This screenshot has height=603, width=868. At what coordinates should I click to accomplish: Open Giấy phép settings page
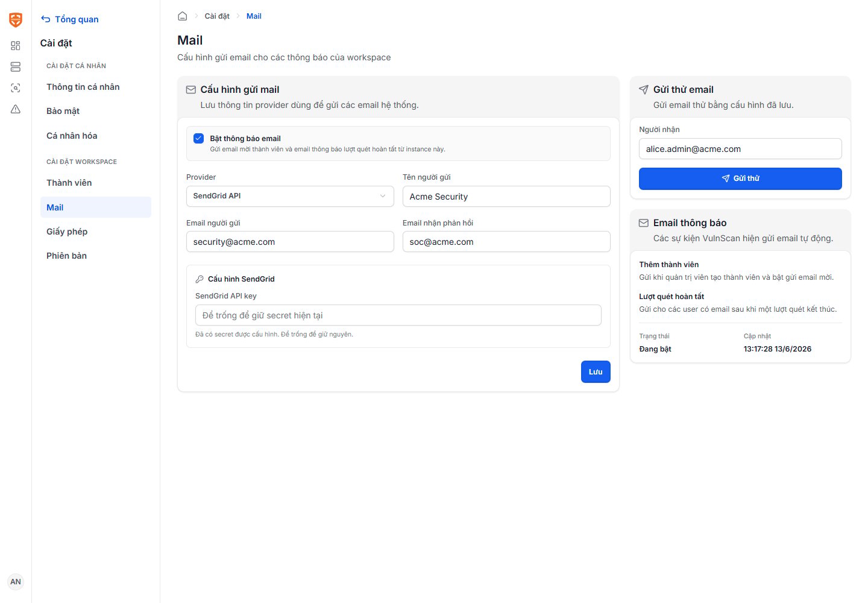(96, 232)
